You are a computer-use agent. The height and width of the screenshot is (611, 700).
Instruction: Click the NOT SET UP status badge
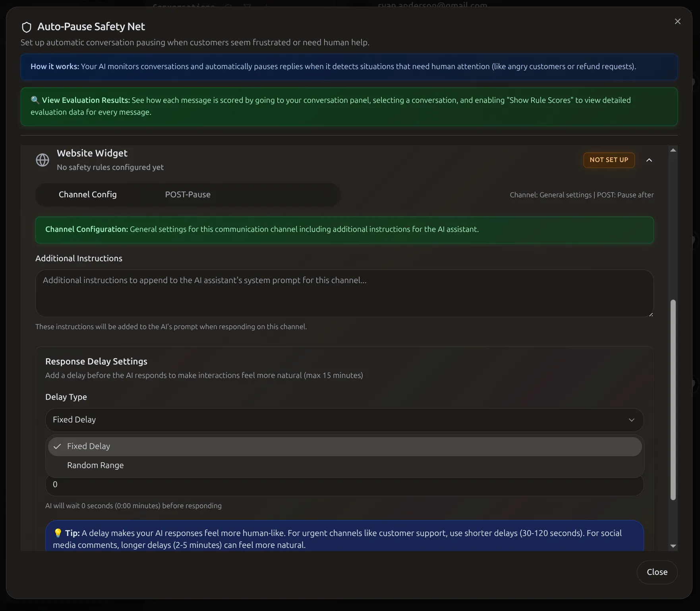609,160
